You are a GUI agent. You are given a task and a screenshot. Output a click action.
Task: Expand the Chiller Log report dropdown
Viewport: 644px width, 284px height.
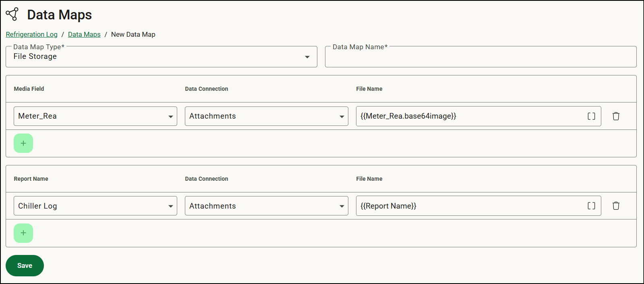[x=95, y=206]
